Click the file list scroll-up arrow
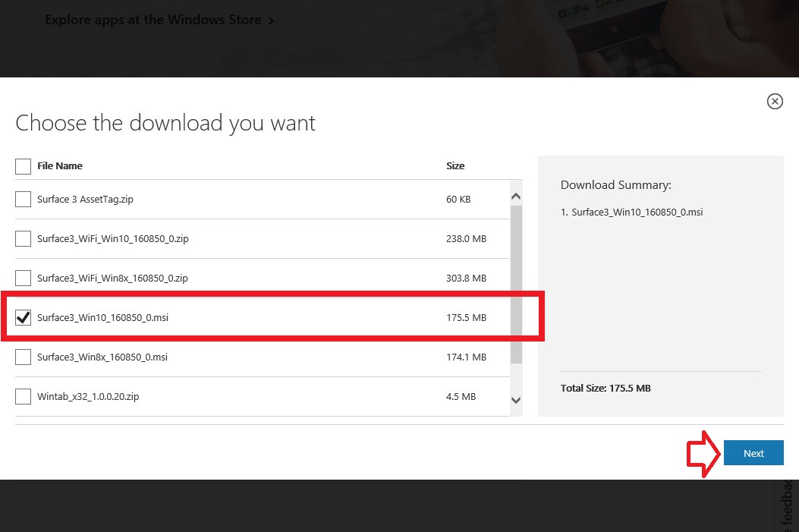The height and width of the screenshot is (532, 799). [x=516, y=197]
